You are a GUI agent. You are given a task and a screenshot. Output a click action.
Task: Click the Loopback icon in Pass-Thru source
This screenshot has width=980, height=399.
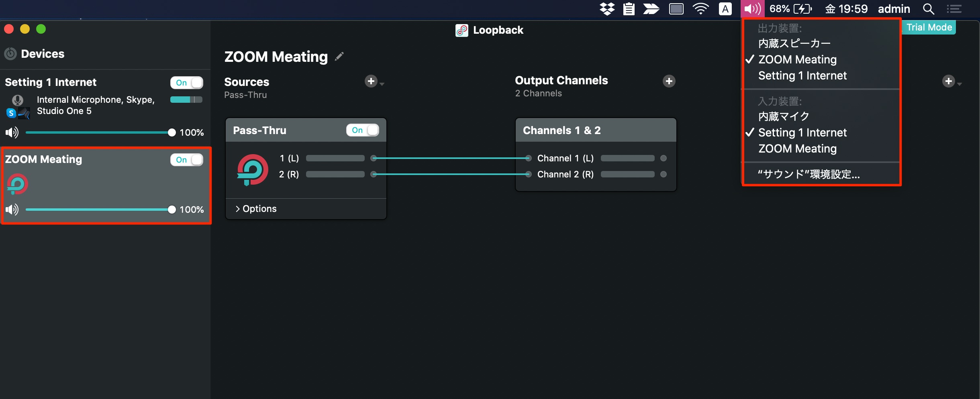(252, 170)
